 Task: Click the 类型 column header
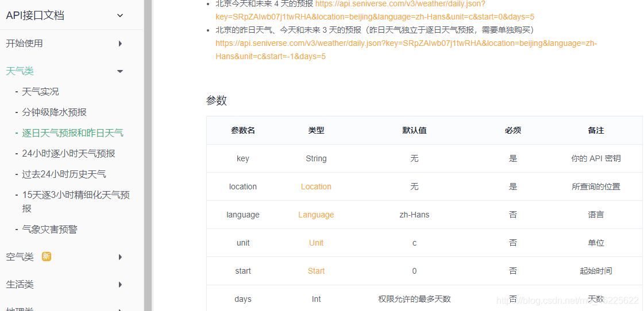pyautogui.click(x=316, y=130)
